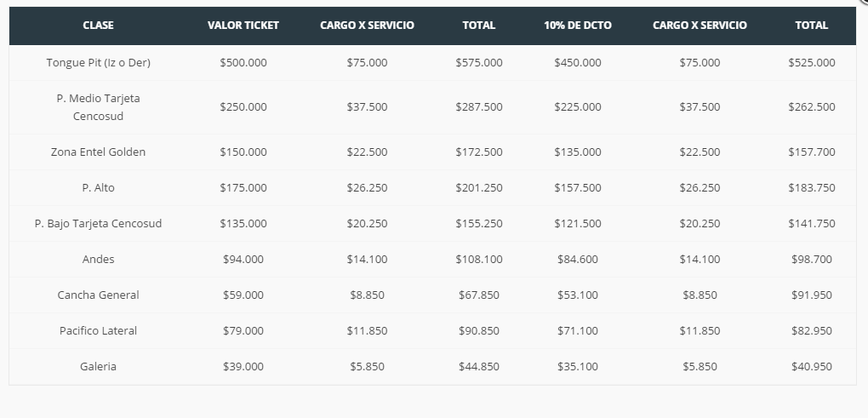Click the $108.100 total for Andes
Image resolution: width=868 pixels, height=418 pixels.
click(478, 260)
